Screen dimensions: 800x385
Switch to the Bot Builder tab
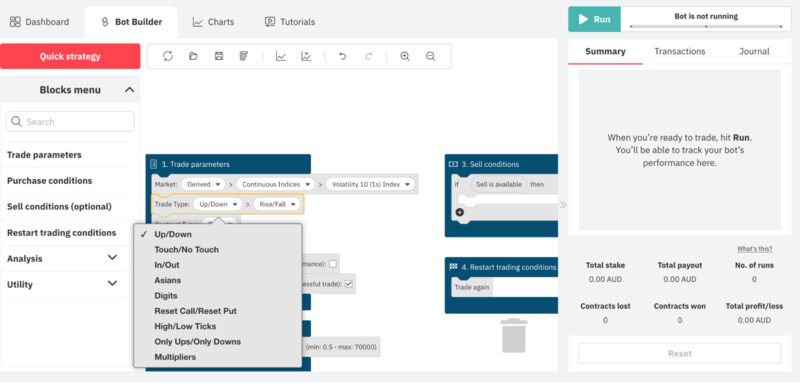[x=131, y=22]
